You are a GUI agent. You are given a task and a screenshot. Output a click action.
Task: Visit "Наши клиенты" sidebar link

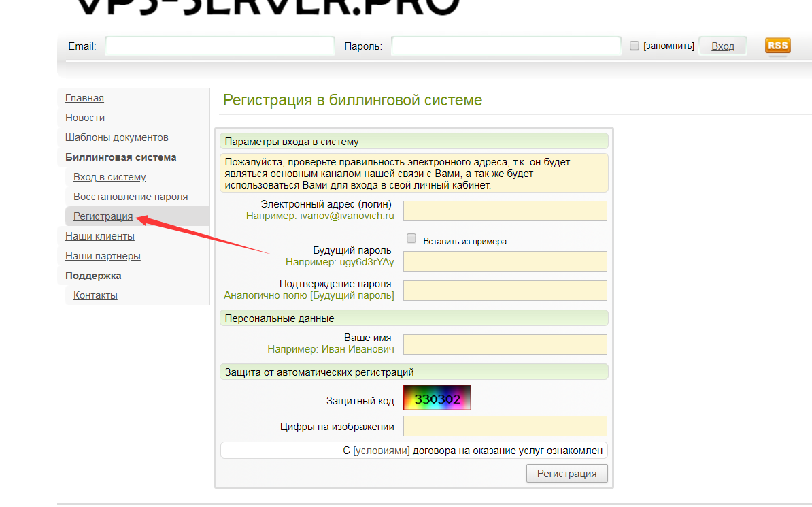click(x=100, y=236)
